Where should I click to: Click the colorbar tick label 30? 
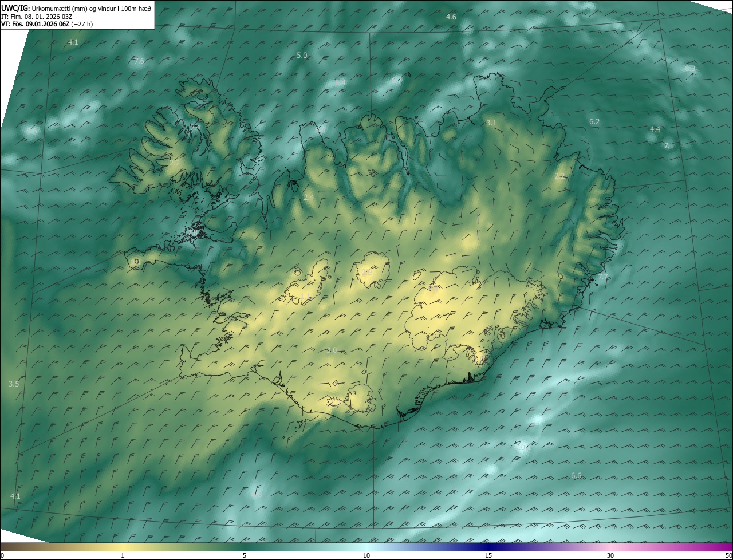610,555
